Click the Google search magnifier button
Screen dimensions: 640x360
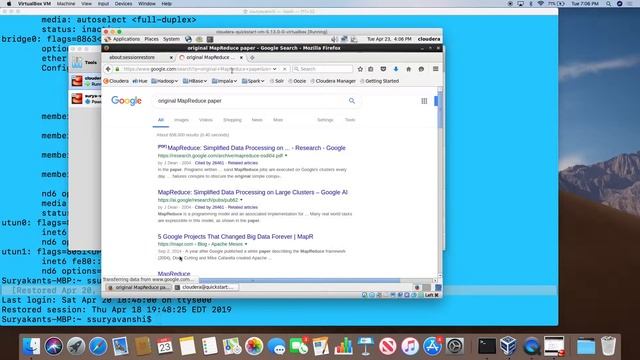click(352, 101)
